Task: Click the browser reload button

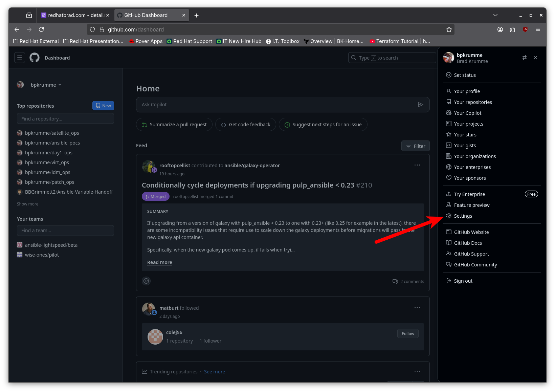Action: pyautogui.click(x=41, y=29)
